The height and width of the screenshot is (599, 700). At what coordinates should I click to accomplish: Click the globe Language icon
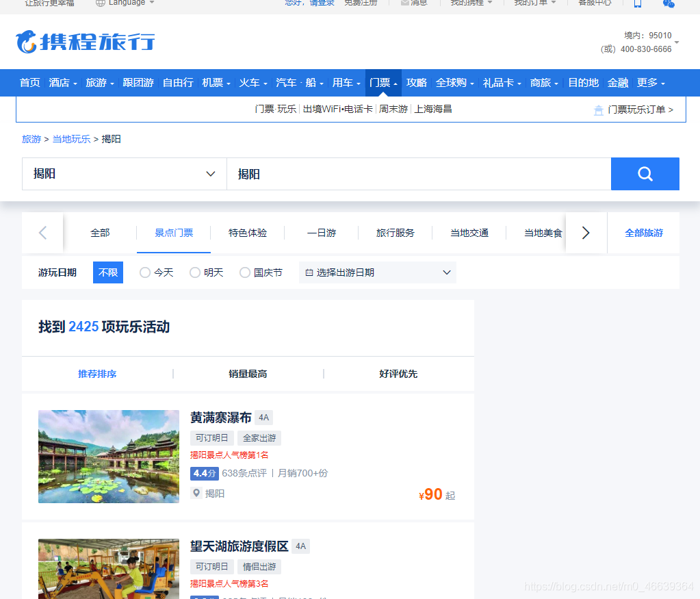101,3
